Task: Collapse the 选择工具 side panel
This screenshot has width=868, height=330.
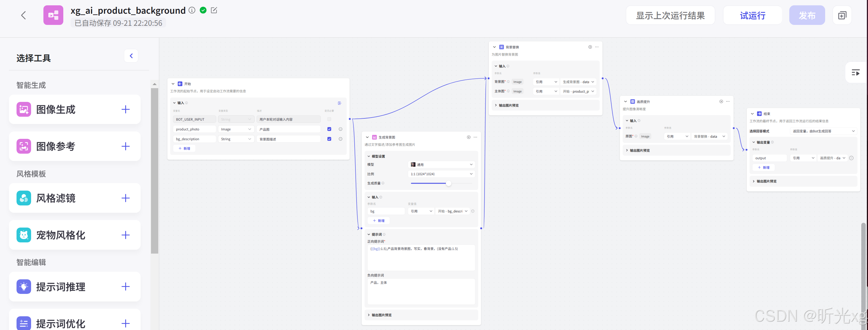Action: click(x=131, y=56)
